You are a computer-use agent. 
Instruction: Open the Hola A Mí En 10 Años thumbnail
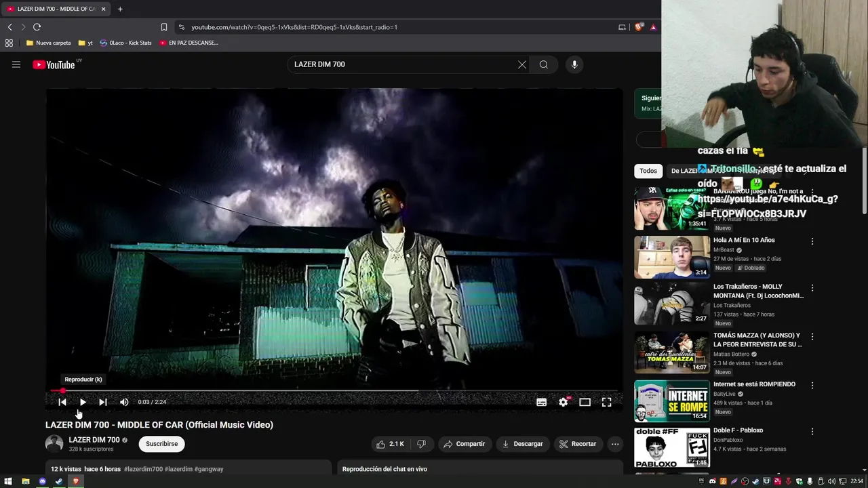[672, 257]
